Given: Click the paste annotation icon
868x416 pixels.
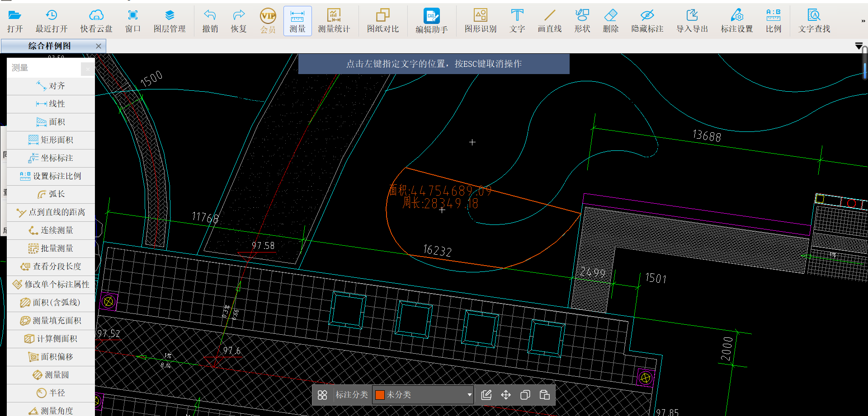Looking at the screenshot, I should tap(545, 395).
